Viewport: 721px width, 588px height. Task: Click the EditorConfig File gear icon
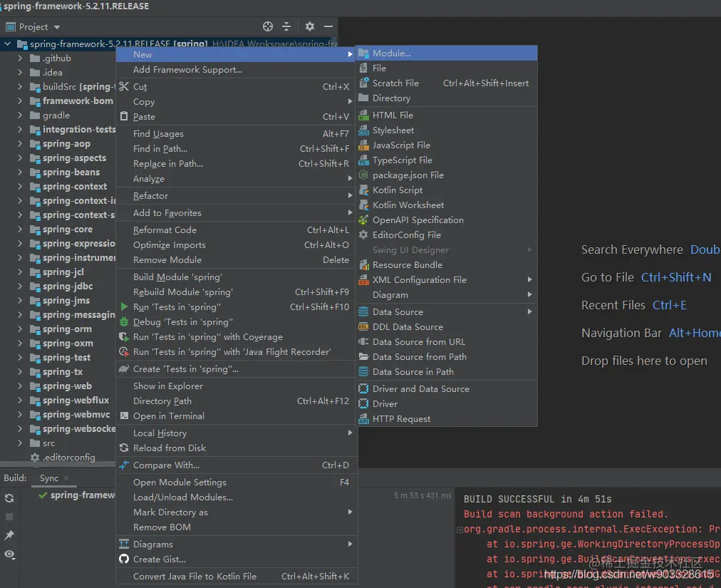(364, 234)
